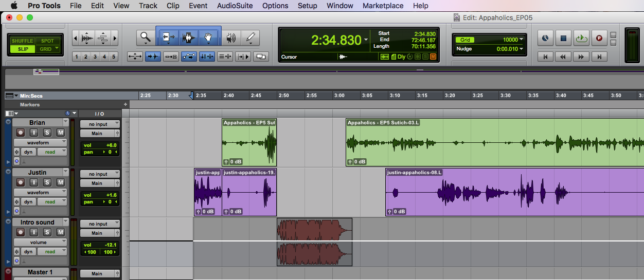Open the Marketplace menu
The width and height of the screenshot is (644, 280).
[x=383, y=6]
